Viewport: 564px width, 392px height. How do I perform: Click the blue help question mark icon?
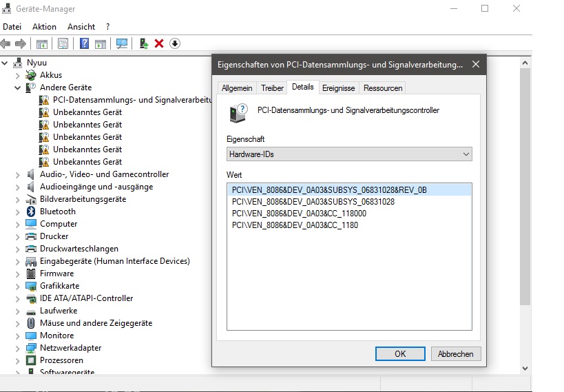(85, 43)
